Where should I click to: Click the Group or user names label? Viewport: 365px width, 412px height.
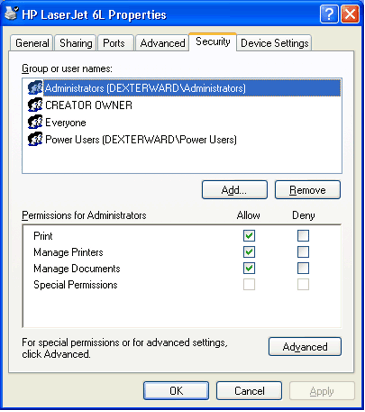(67, 69)
